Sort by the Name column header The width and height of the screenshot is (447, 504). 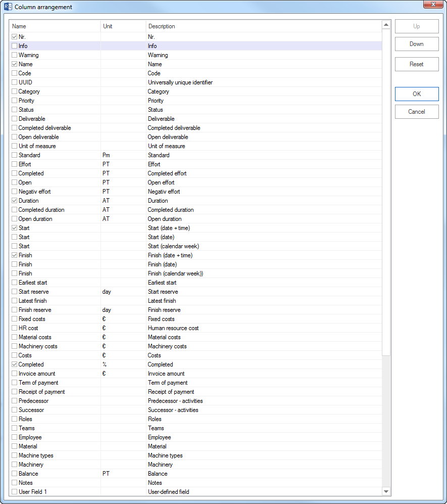(55, 26)
